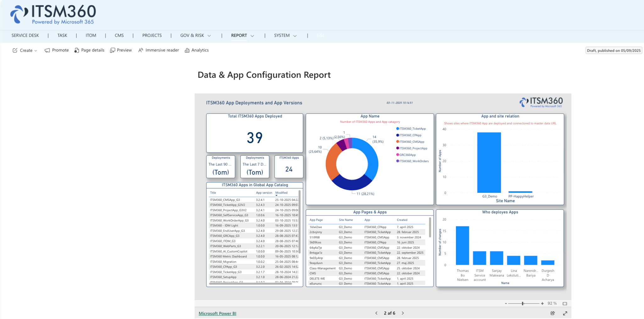Click the Promote button label
The image size is (644, 319).
click(60, 50)
